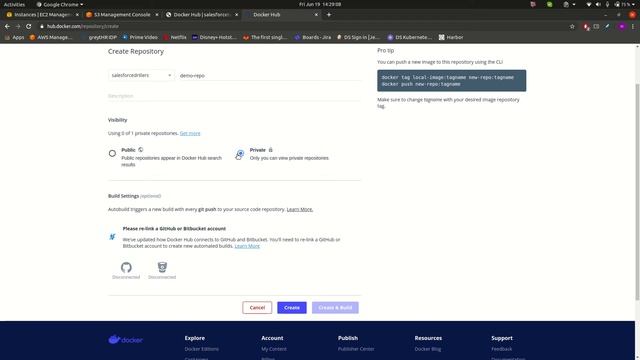Open the autobuild Learn More link
The image size is (640, 360).
pos(300,209)
